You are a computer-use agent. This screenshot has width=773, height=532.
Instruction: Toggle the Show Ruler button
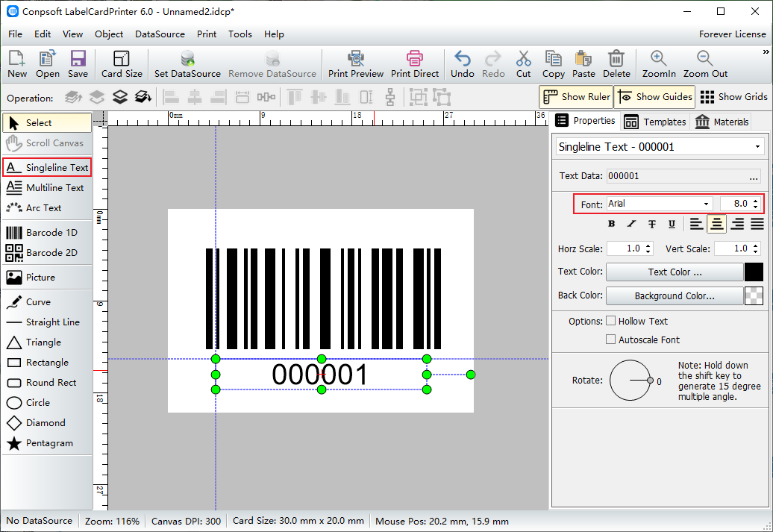coord(576,97)
